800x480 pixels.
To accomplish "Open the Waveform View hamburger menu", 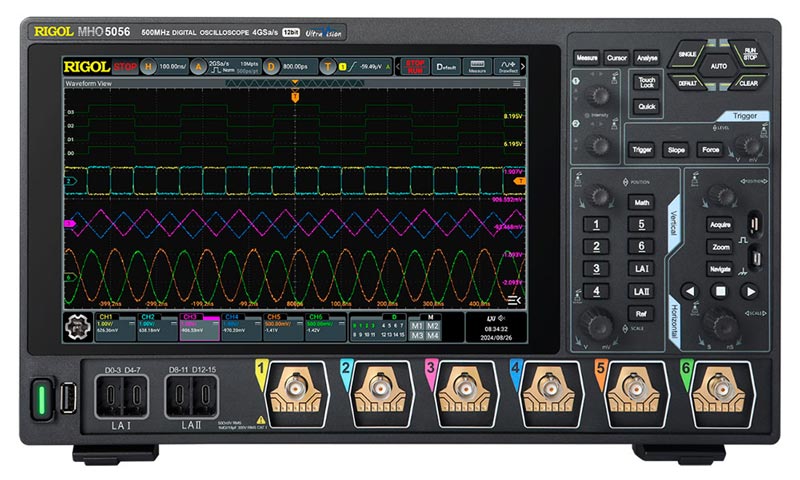I will (x=517, y=83).
